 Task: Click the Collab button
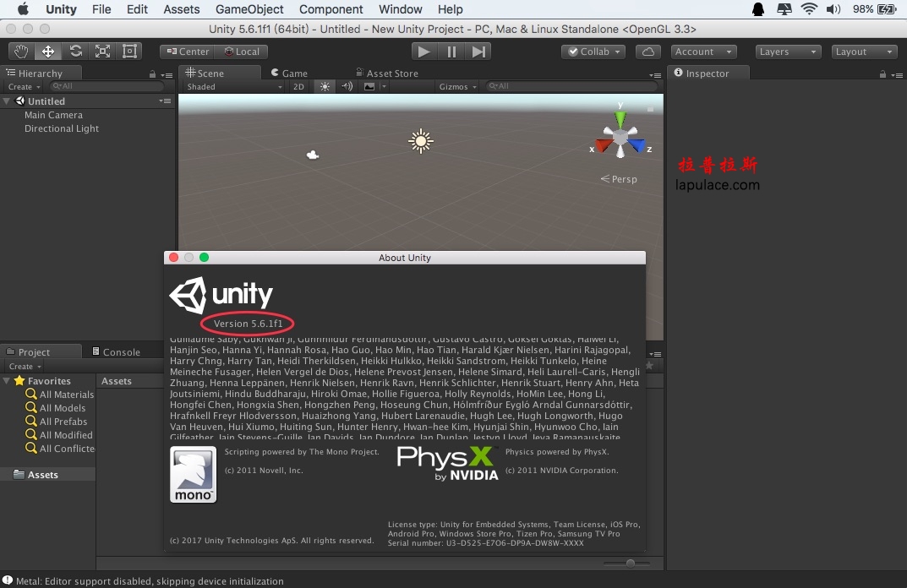point(593,52)
